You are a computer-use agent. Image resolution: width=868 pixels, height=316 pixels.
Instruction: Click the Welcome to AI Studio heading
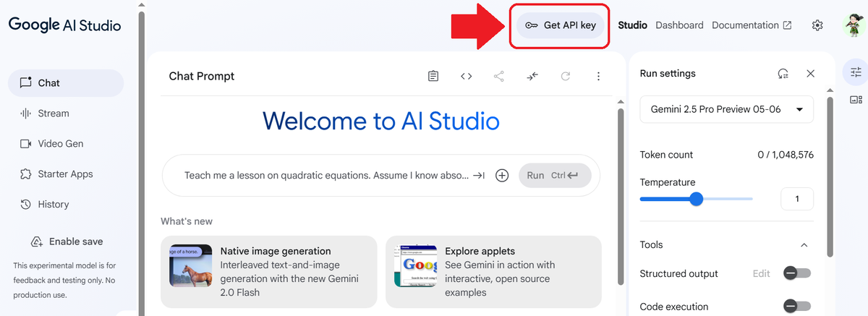pos(381,121)
